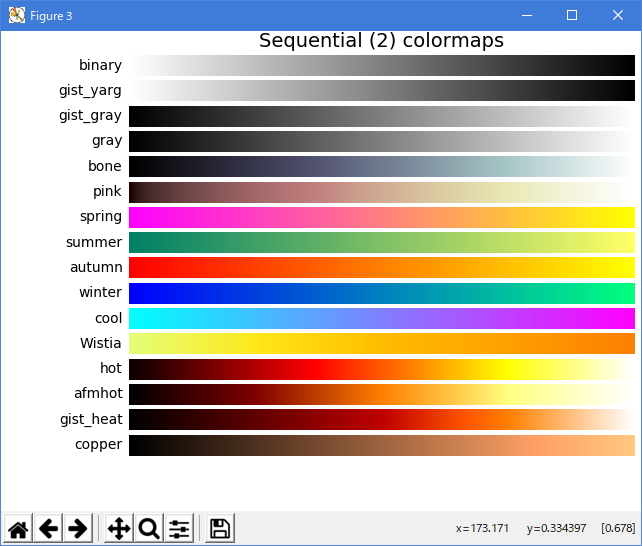Click the Wistia colormap gradient bar
Image resolution: width=642 pixels, height=546 pixels.
pyautogui.click(x=382, y=343)
